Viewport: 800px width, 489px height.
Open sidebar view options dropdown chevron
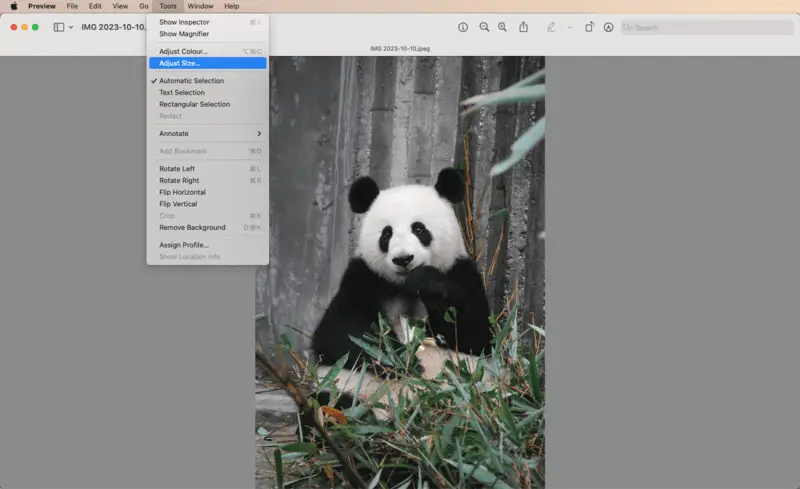click(70, 27)
